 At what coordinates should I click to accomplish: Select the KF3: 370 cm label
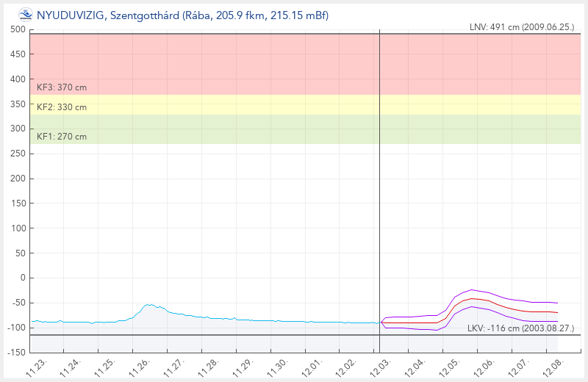(x=62, y=87)
